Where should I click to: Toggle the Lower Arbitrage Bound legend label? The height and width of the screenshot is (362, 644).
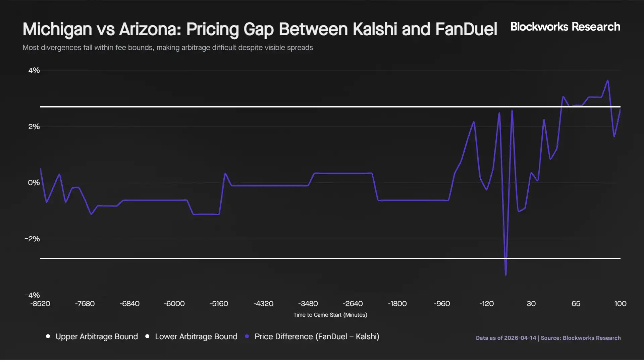click(x=196, y=337)
